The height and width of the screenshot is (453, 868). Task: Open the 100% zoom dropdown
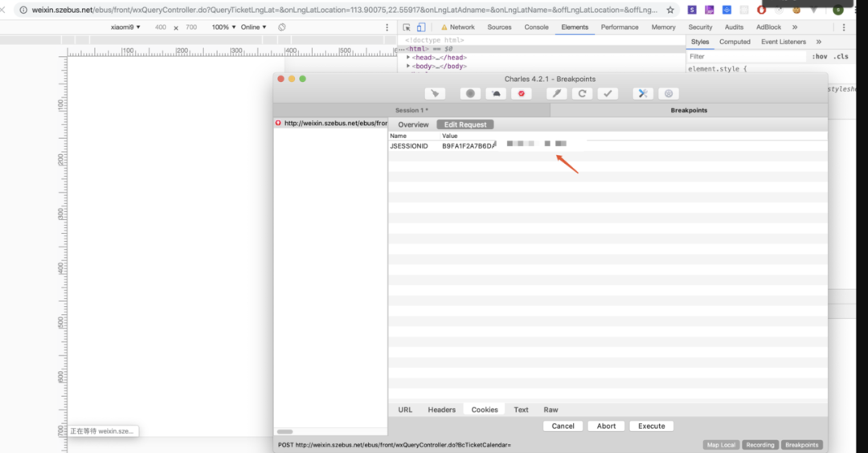[x=223, y=27]
